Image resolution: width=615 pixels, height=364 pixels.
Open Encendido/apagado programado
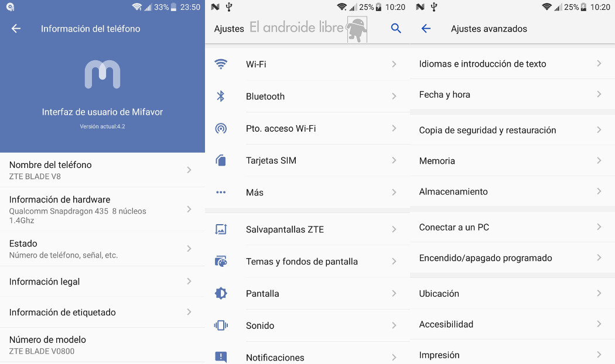(x=512, y=258)
